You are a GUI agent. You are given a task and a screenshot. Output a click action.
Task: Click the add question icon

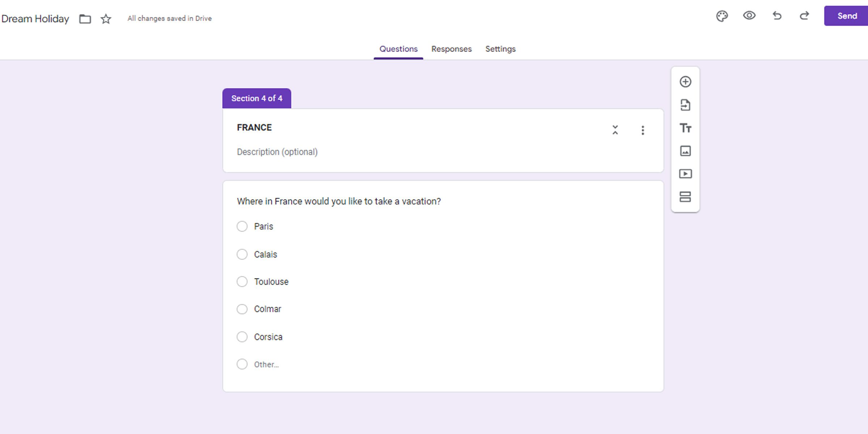click(685, 81)
